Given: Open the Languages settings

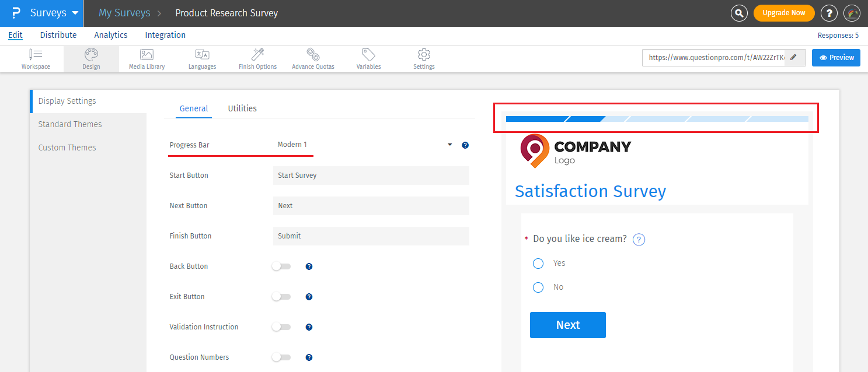Looking at the screenshot, I should point(201,58).
